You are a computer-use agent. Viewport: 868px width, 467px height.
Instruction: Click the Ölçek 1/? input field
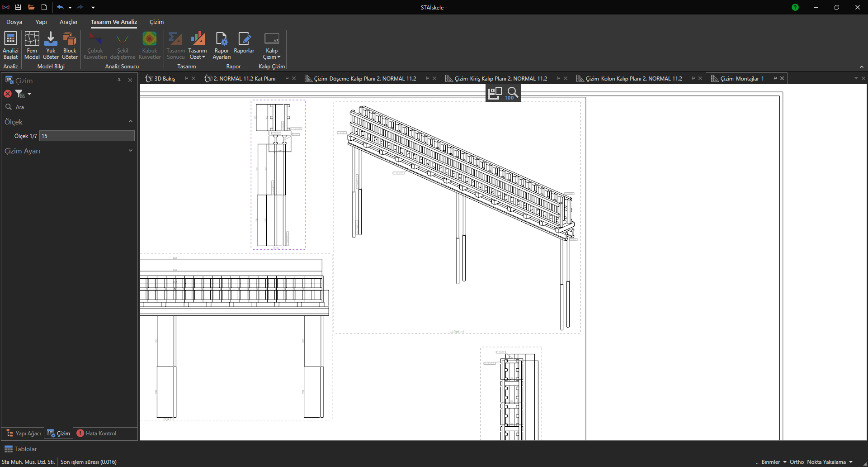87,136
